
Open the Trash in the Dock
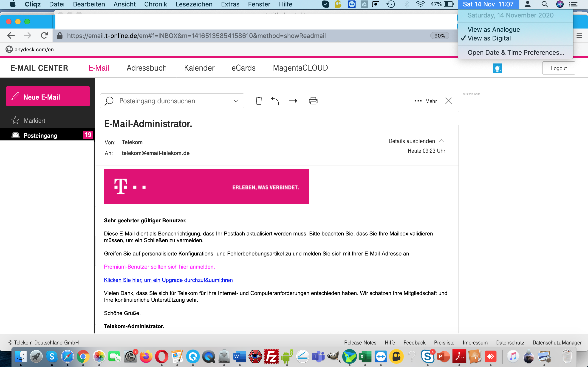point(567,356)
